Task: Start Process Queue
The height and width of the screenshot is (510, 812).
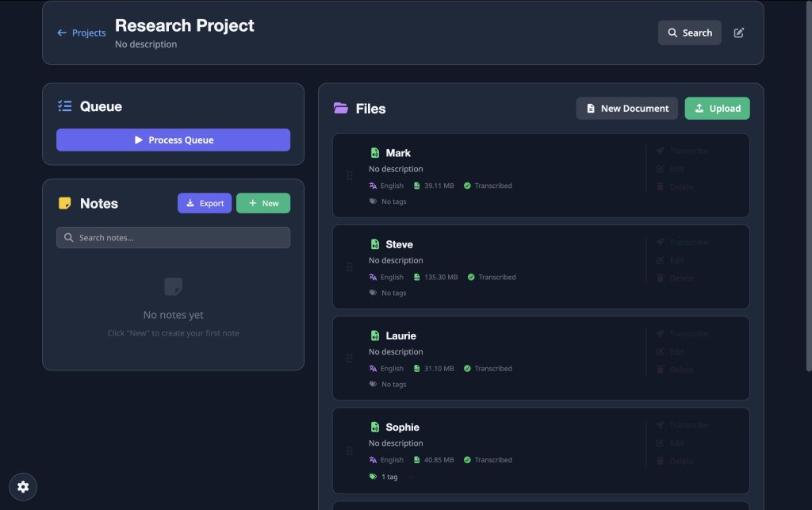Action: (x=174, y=140)
